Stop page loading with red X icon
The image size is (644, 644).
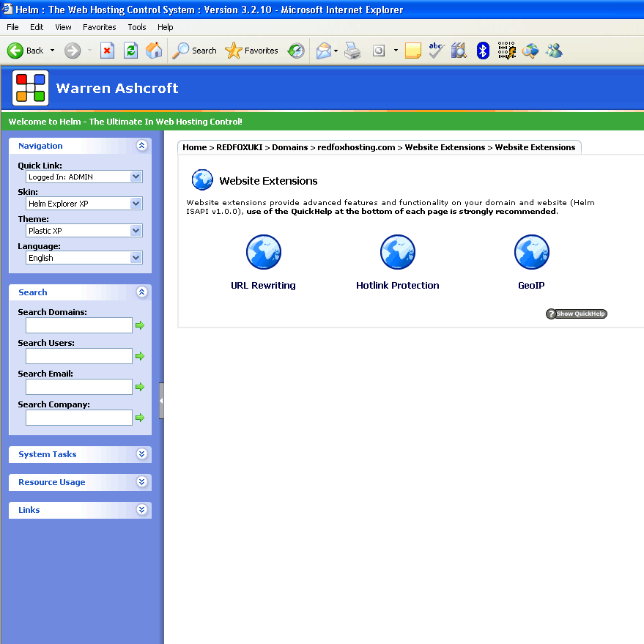tap(107, 51)
